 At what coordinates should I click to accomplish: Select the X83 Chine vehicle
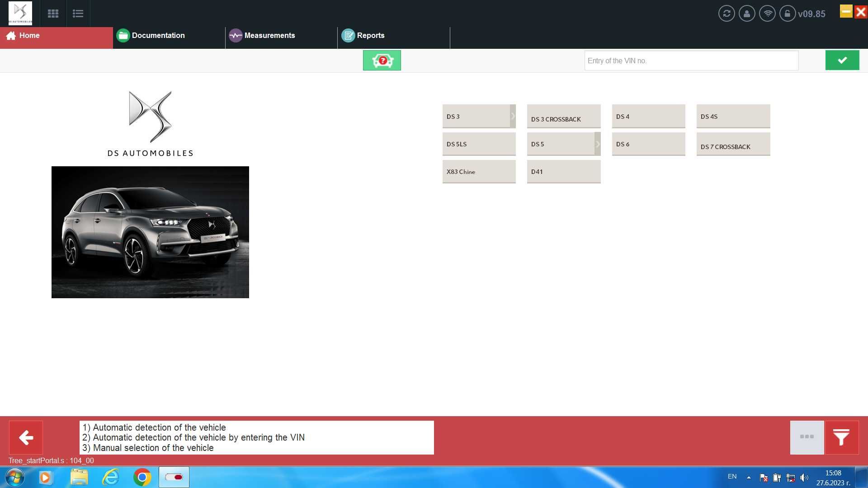pos(479,171)
